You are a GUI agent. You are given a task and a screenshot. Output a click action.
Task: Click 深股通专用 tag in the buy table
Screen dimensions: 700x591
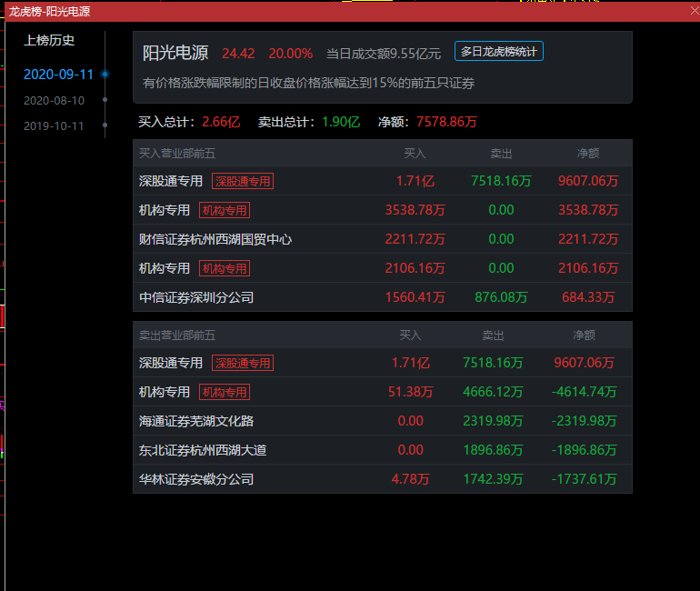[243, 181]
